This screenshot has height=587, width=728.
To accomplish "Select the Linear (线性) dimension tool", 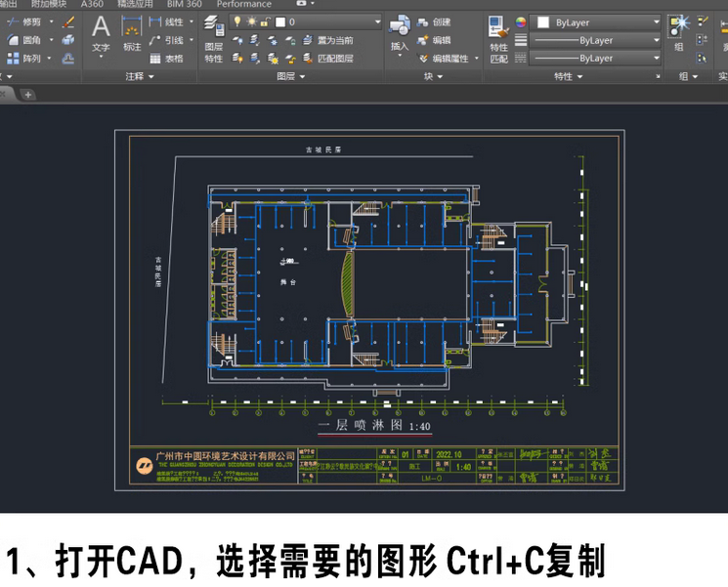I will pos(166,21).
